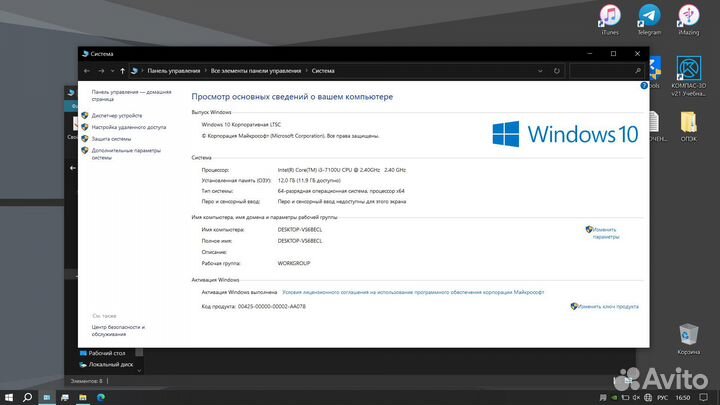Switch input language РУС indicator
The height and width of the screenshot is (405, 720).
tap(663, 398)
